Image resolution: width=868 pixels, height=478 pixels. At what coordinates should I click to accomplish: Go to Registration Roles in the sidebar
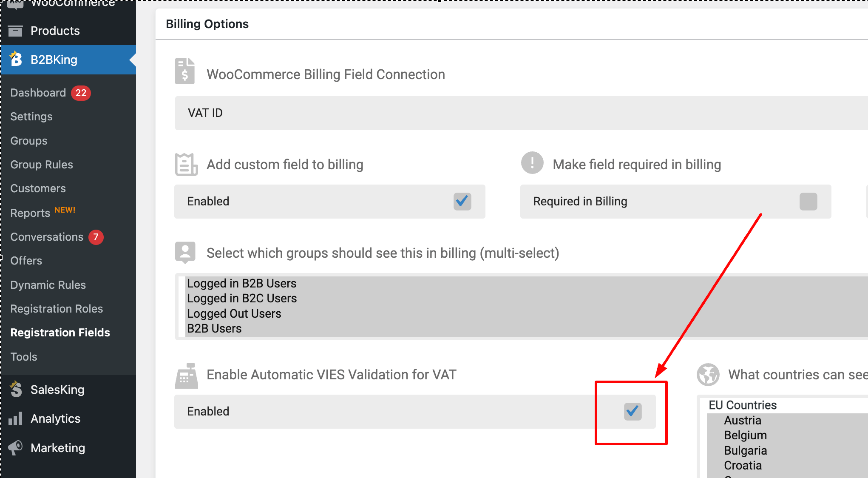point(57,309)
